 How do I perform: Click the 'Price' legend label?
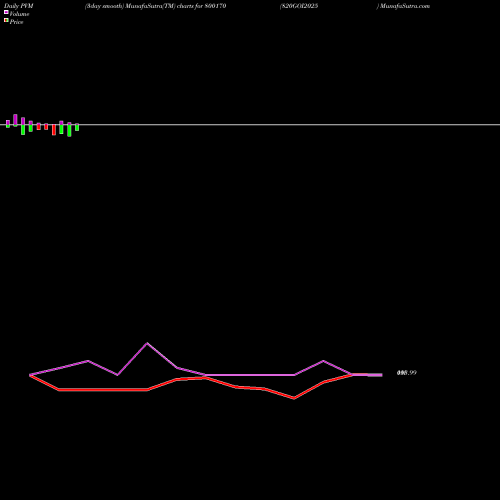[16, 22]
